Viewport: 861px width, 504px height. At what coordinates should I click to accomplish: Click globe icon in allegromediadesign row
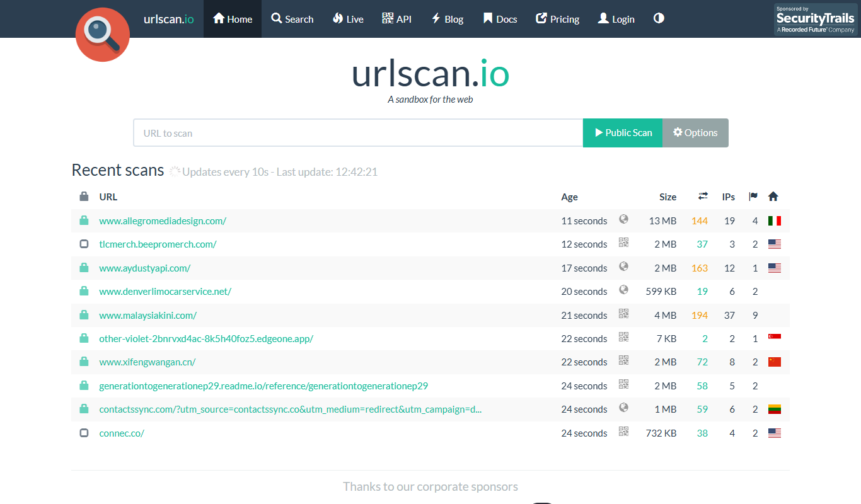624,219
